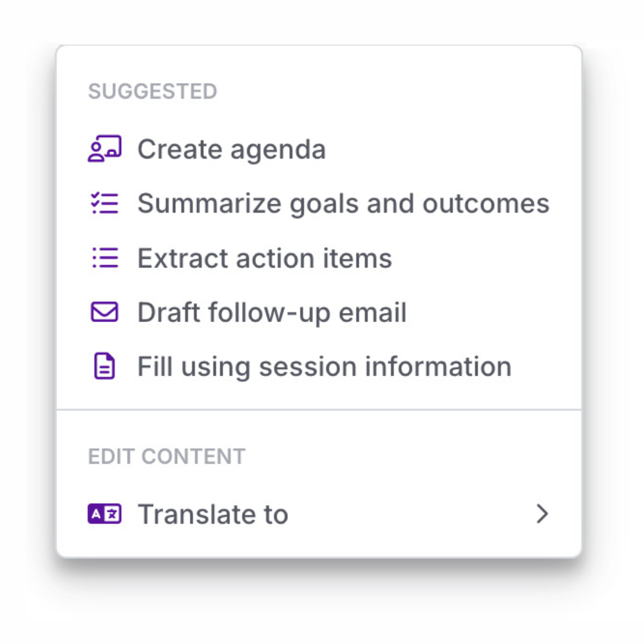Select Fill using session information
The width and height of the screenshot is (644, 644).
(x=323, y=366)
